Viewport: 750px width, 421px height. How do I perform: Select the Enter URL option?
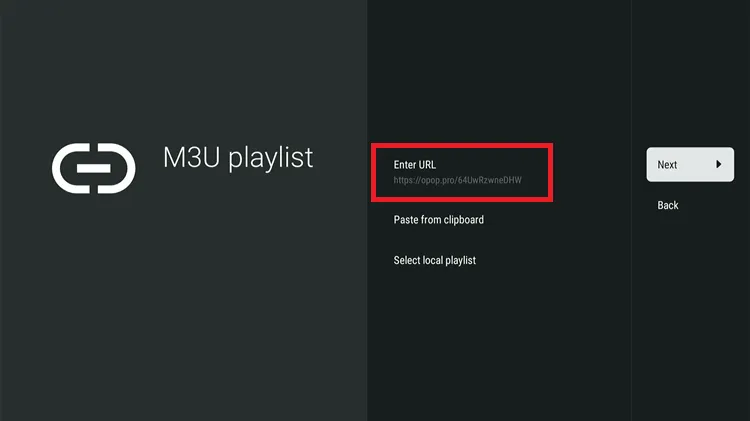pos(460,172)
